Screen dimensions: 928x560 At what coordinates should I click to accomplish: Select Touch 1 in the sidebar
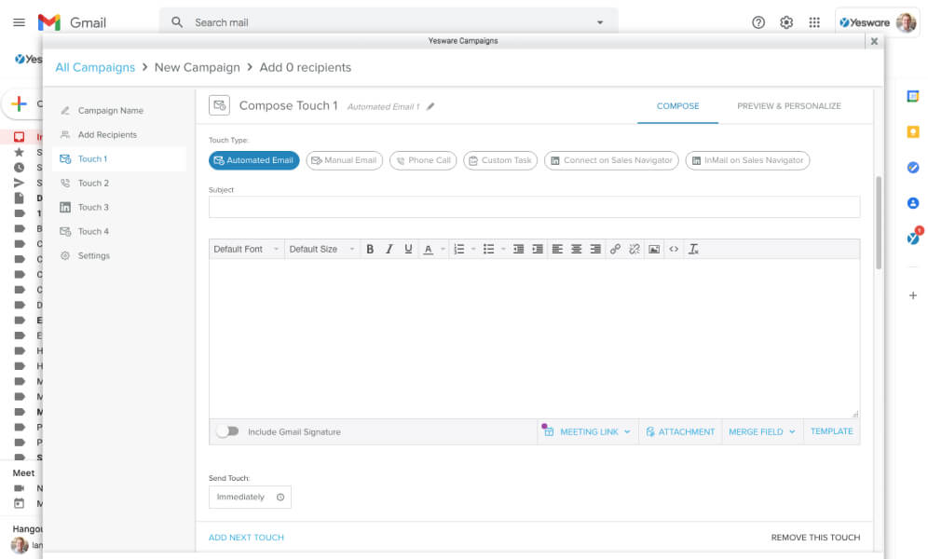click(119, 159)
